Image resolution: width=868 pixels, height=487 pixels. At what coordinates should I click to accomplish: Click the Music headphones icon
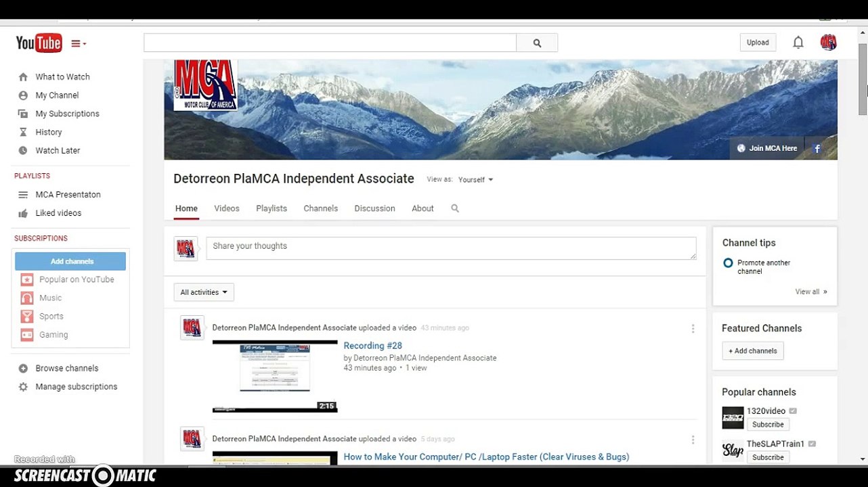coord(26,298)
